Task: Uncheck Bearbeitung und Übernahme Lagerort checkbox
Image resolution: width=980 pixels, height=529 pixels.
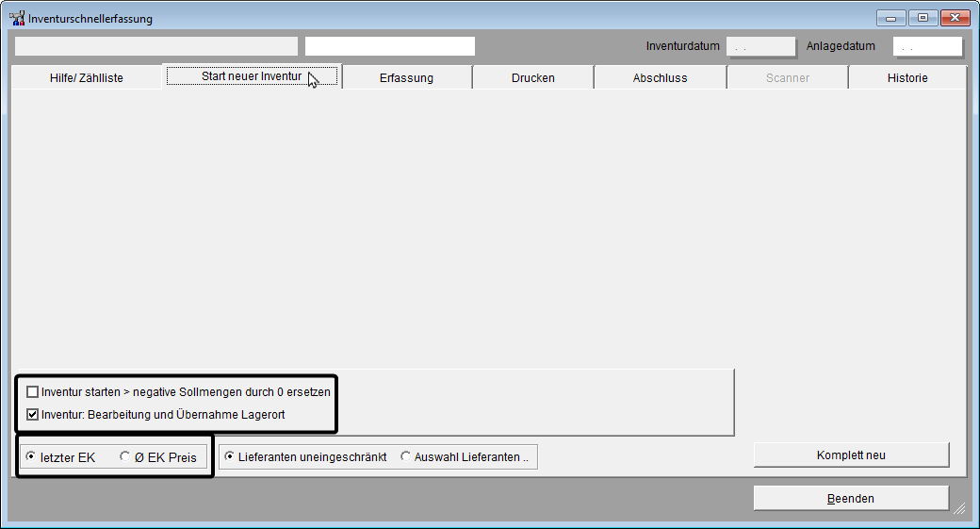Action: coord(32,415)
